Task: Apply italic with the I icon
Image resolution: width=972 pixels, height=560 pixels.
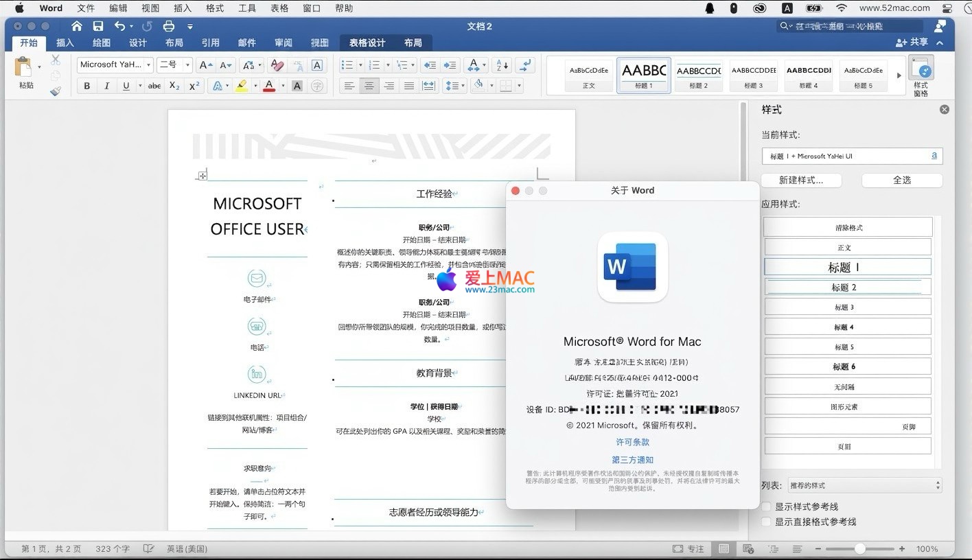Action: pyautogui.click(x=106, y=86)
